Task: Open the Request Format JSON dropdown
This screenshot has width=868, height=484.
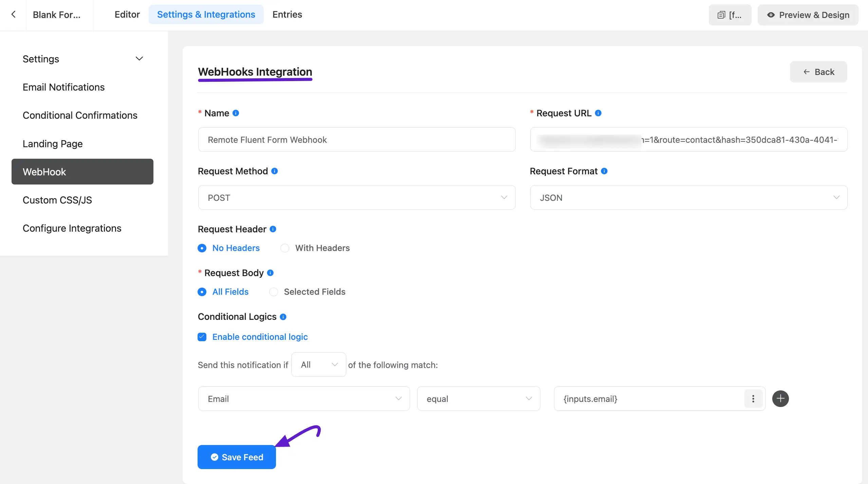Action: (x=689, y=197)
